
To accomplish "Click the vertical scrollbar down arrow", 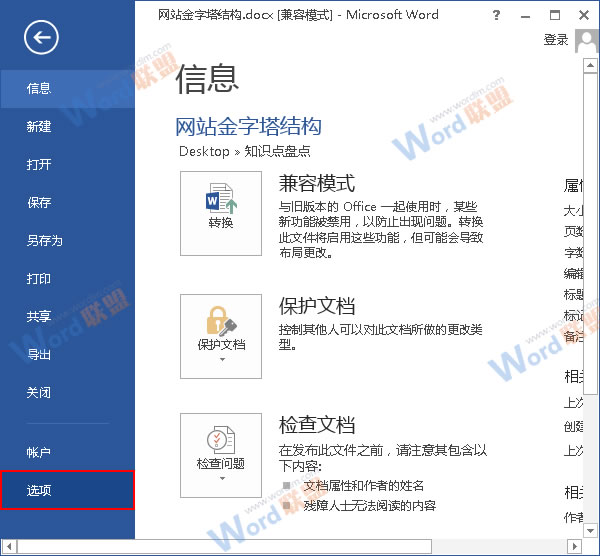I will 590,531.
